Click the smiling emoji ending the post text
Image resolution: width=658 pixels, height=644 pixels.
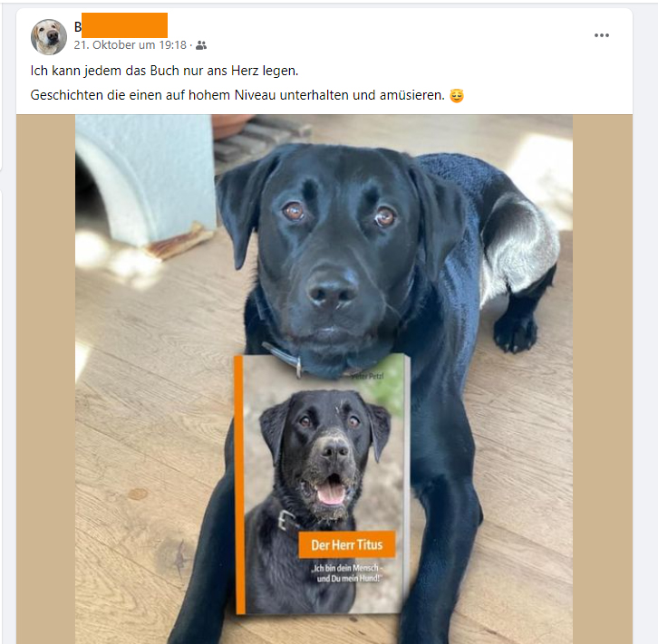coord(457,96)
